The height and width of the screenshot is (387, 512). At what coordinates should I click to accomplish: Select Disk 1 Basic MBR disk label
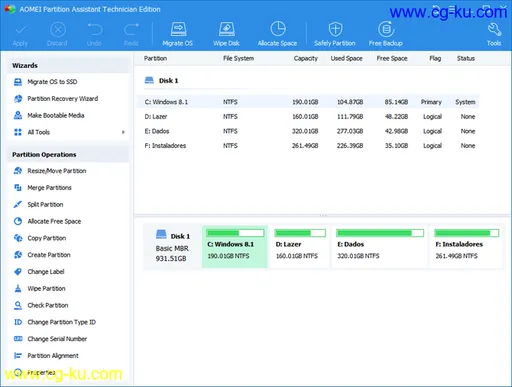(x=172, y=247)
